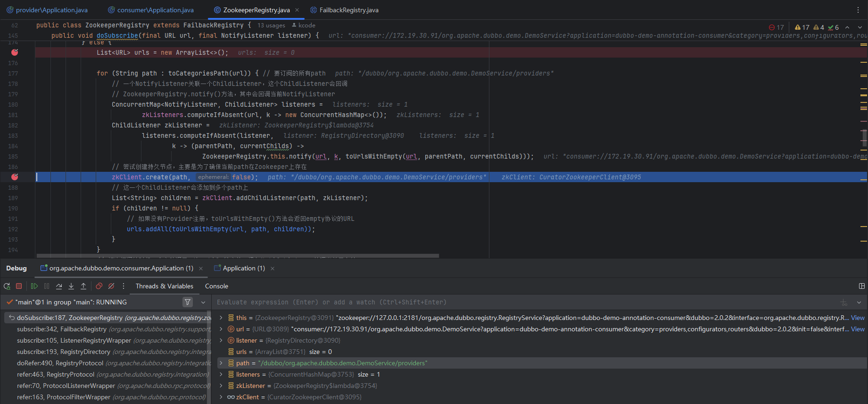Toggle Mute Breakpoints
Image resolution: width=868 pixels, height=404 pixels.
[111, 286]
